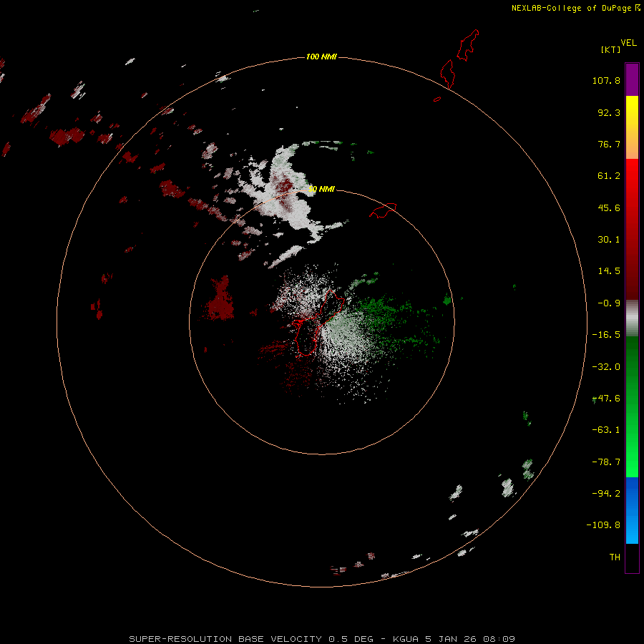This screenshot has height=644, width=644.
Task: Click the -0.9 scale value
Action: click(609, 303)
